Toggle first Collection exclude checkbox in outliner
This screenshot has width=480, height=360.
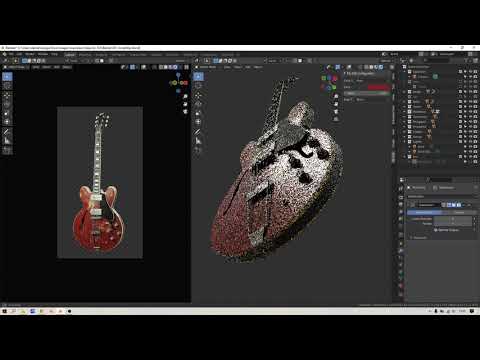coord(460,72)
